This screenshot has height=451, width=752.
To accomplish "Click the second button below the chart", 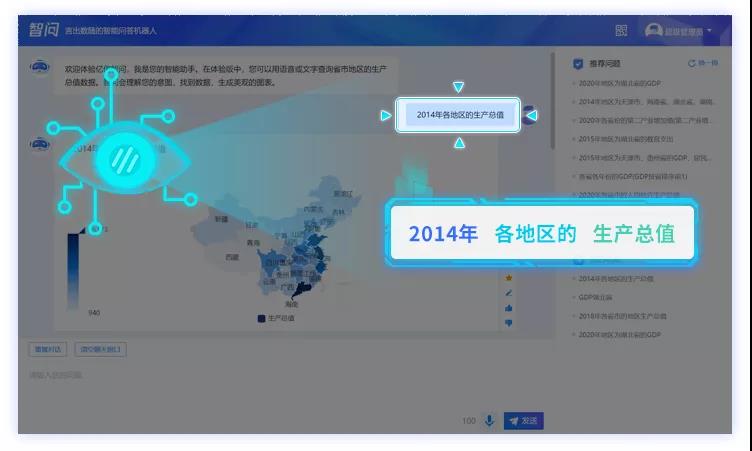I will coord(100,349).
